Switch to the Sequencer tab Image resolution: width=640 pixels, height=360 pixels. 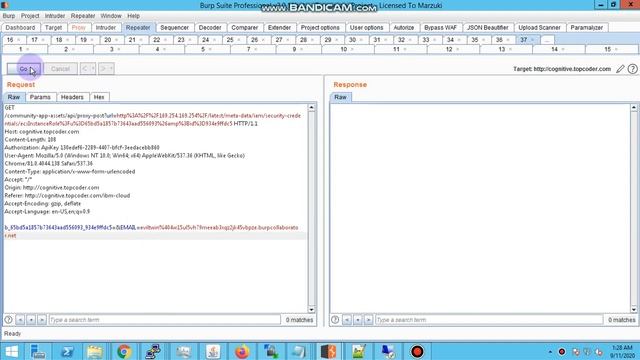(x=174, y=27)
